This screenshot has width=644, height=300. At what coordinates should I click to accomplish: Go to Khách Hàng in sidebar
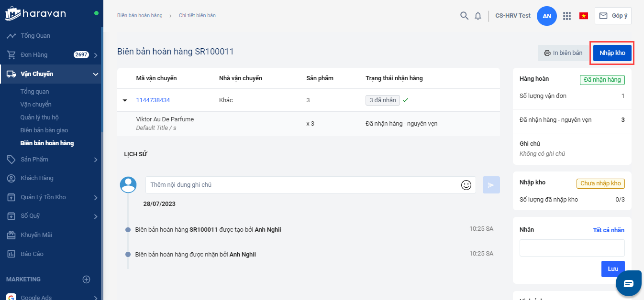point(37,178)
